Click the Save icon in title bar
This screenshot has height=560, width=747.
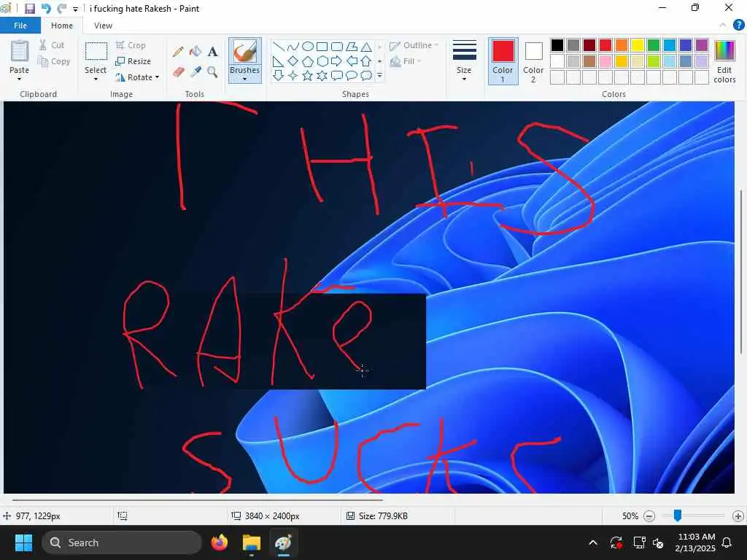(29, 8)
